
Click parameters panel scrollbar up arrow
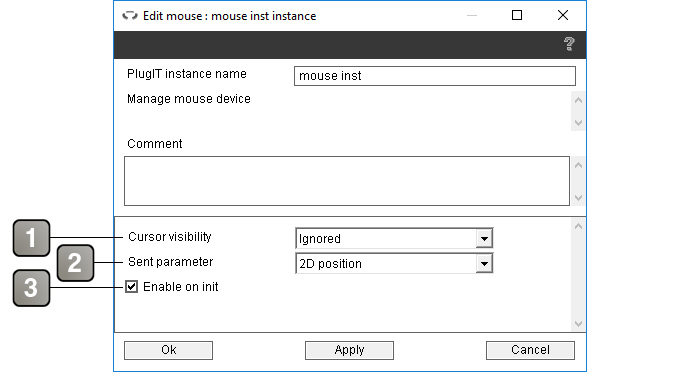578,226
